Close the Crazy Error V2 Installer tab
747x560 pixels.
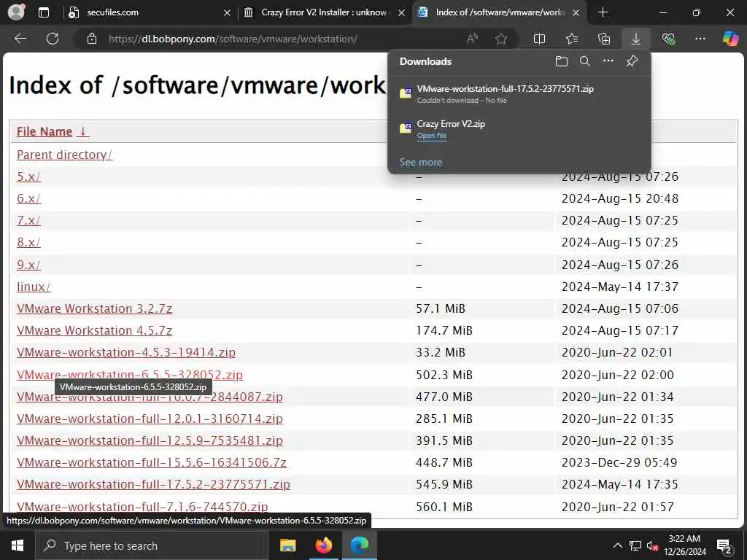pos(402,13)
